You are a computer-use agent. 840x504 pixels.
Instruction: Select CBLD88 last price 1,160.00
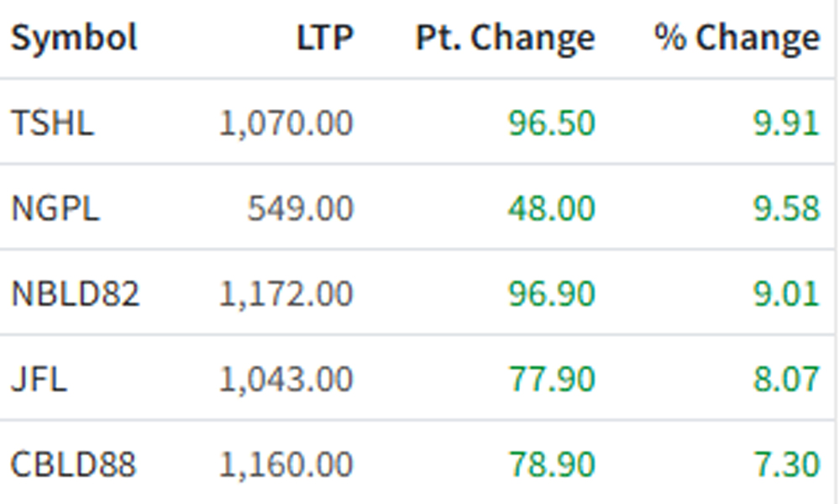click(286, 465)
